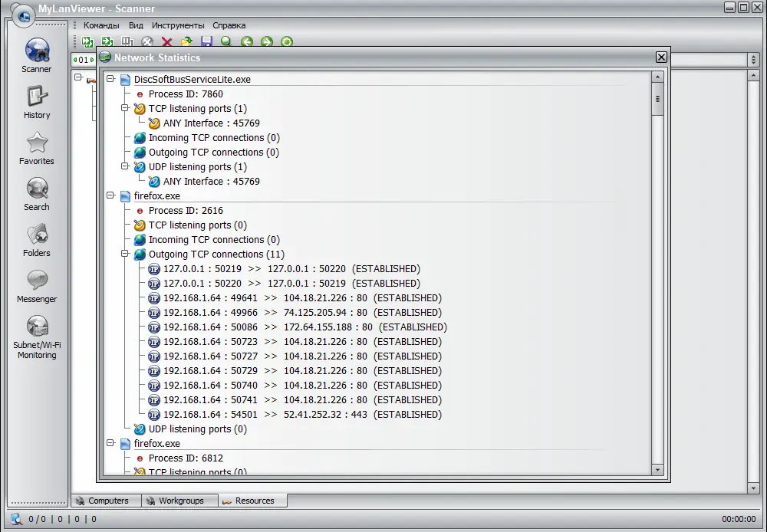Select connection 127.0.0.1 : 50219 >> 127.0.0.1 : 50220
Screen dimensions: 767x532
click(x=291, y=269)
